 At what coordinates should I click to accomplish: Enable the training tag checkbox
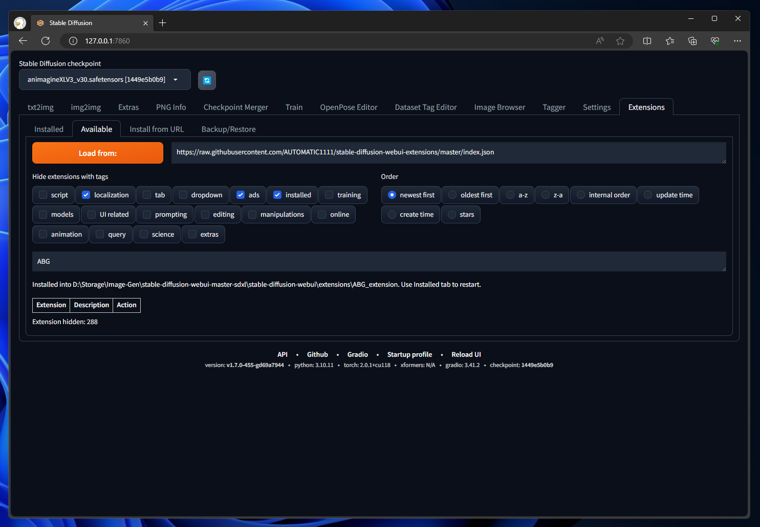329,195
